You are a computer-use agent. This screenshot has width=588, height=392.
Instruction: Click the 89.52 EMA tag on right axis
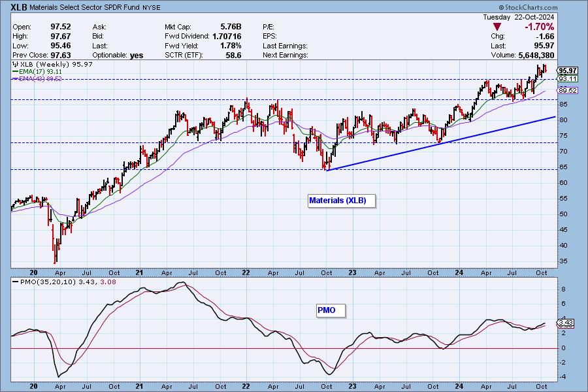(x=568, y=90)
